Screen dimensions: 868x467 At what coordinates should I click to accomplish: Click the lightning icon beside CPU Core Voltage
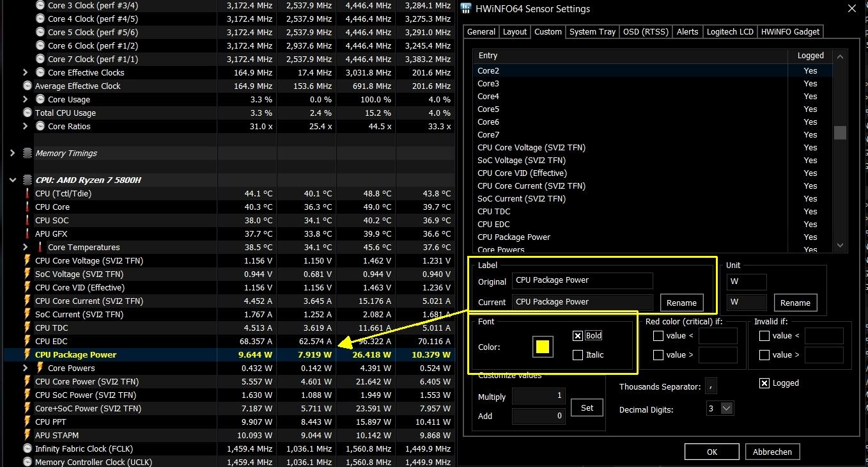27,260
